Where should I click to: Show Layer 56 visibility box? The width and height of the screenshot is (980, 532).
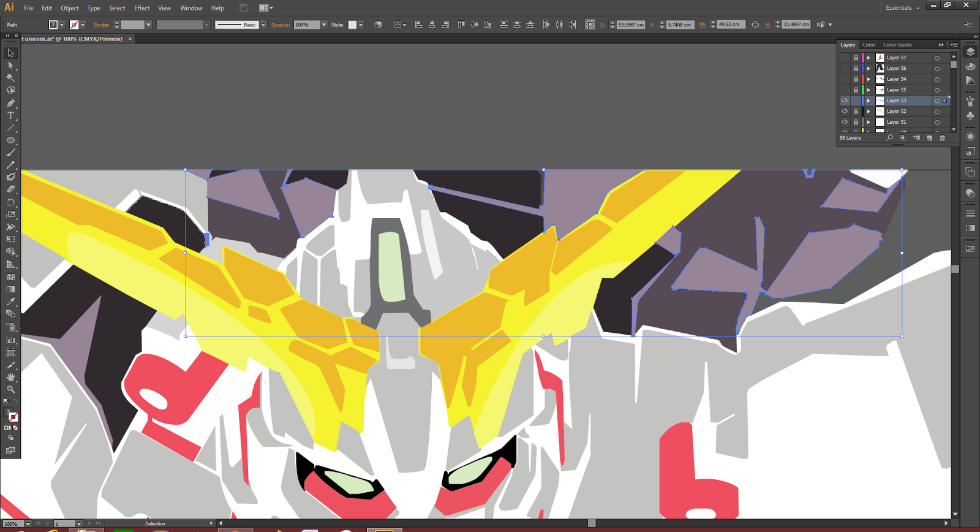pyautogui.click(x=845, y=68)
